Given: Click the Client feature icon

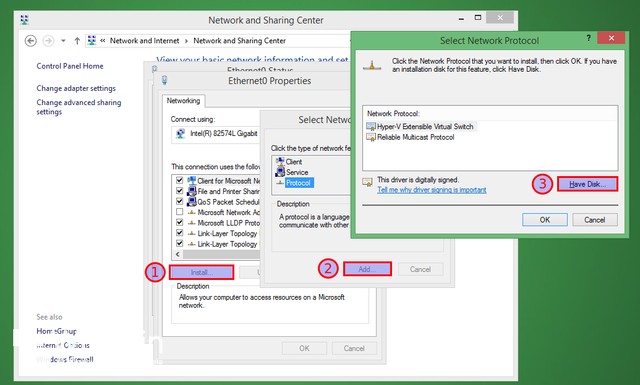Looking at the screenshot, I should 280,162.
